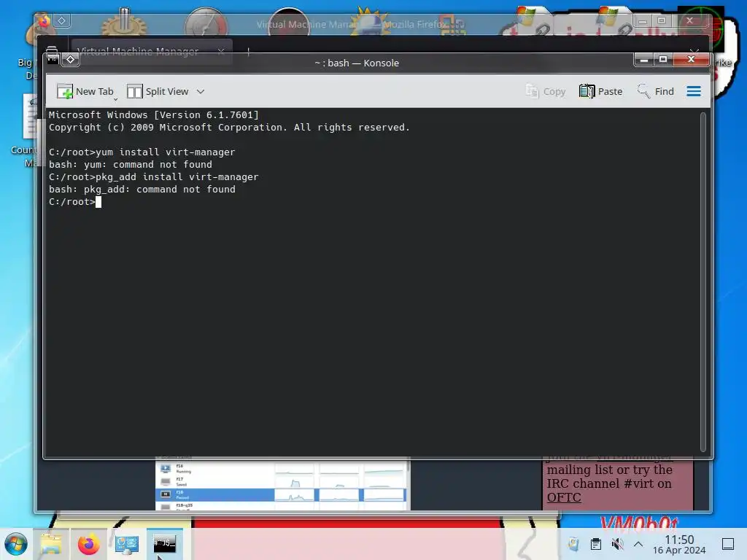The height and width of the screenshot is (560, 747).
Task: Paste clipboard into the terminal
Action: click(x=601, y=91)
